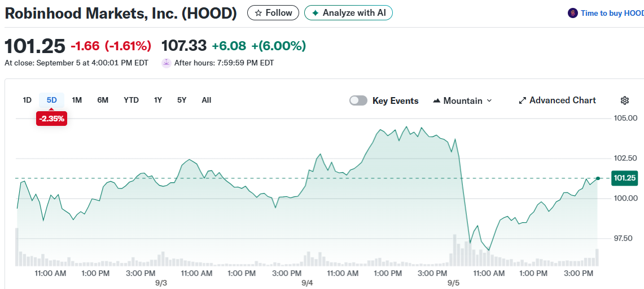644x289 pixels.
Task: Toggle Key Events switch on
Action: coord(358,100)
